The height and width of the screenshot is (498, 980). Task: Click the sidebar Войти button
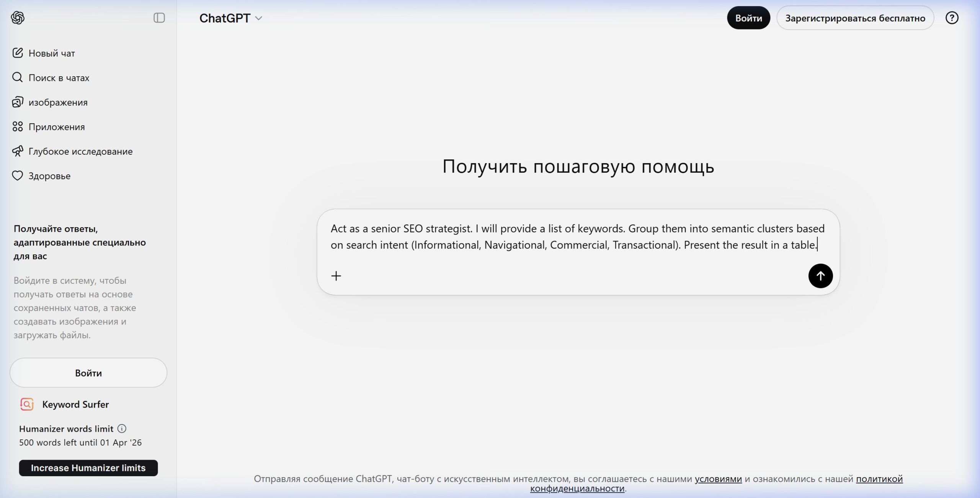[x=88, y=373]
